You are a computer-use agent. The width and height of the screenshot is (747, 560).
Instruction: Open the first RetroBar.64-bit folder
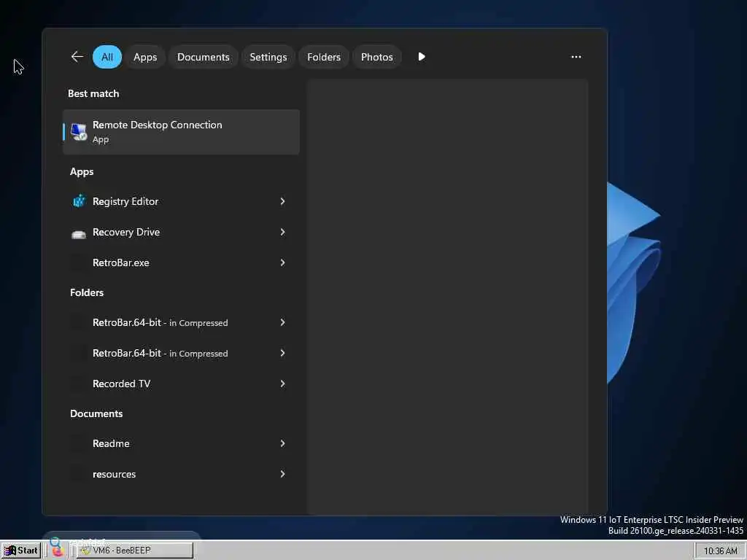coord(181,322)
